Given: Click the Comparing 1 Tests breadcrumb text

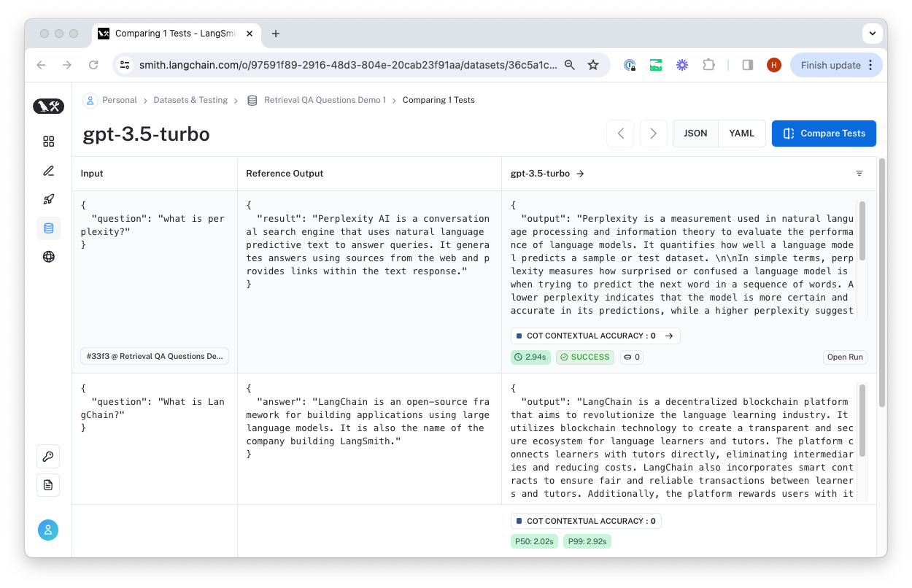Looking at the screenshot, I should click(438, 100).
